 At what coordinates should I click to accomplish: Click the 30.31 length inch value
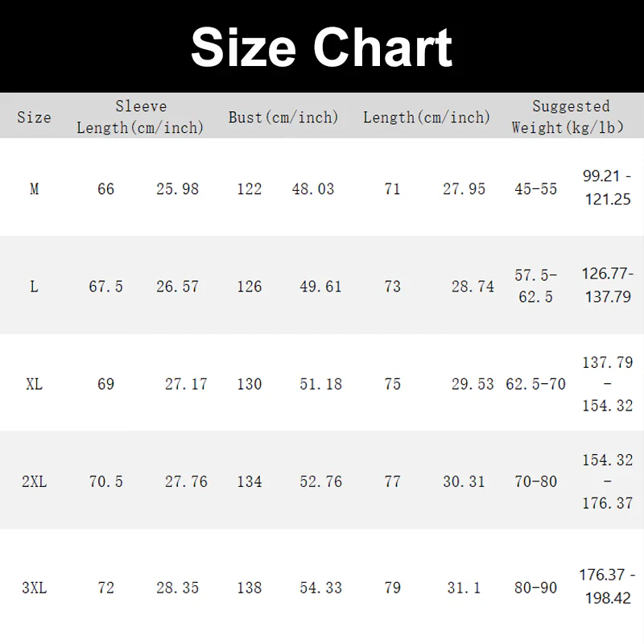pos(464,481)
